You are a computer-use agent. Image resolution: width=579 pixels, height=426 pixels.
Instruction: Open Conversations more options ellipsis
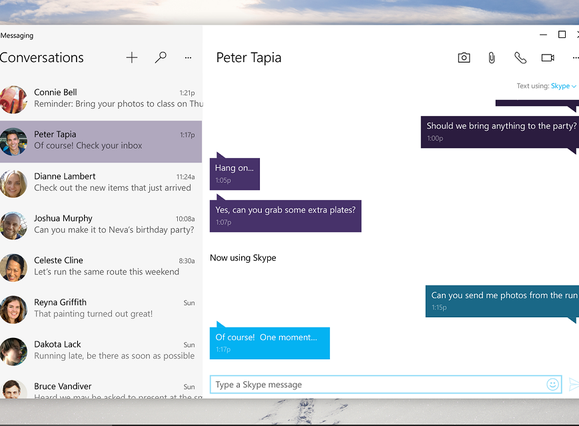(x=188, y=58)
